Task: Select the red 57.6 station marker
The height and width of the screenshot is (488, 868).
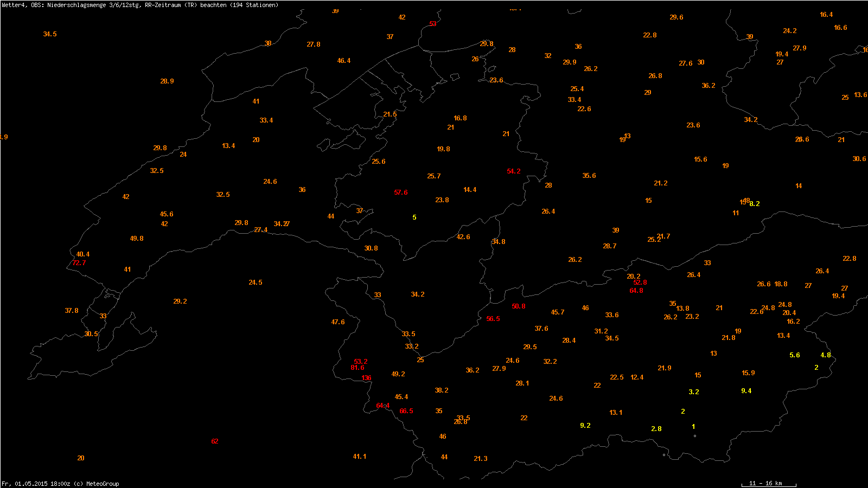Action: tap(401, 192)
